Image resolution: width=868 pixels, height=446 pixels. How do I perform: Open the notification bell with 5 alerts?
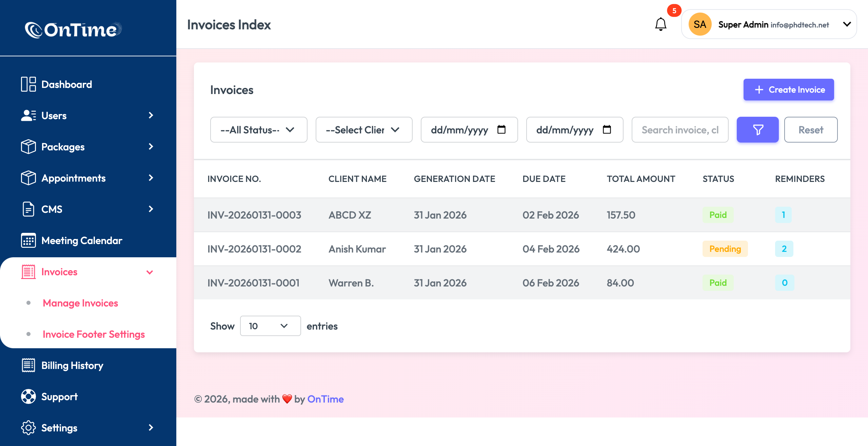pos(660,24)
